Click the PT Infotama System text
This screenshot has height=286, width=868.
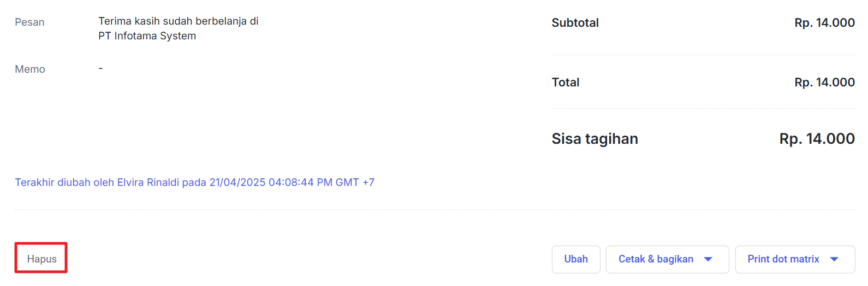(x=147, y=36)
